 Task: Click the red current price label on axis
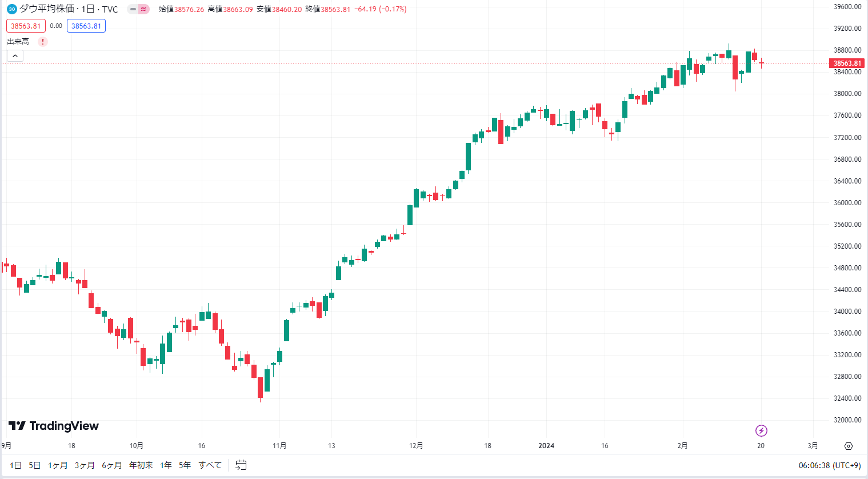[x=847, y=63]
